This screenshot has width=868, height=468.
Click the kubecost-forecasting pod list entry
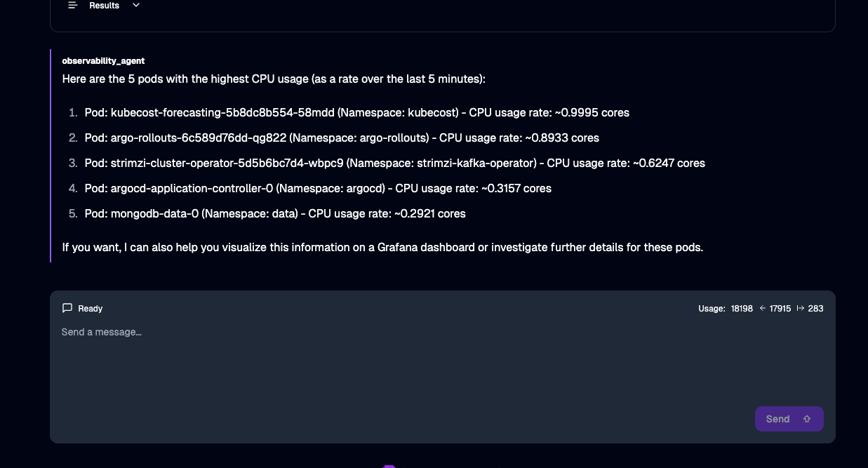357,112
